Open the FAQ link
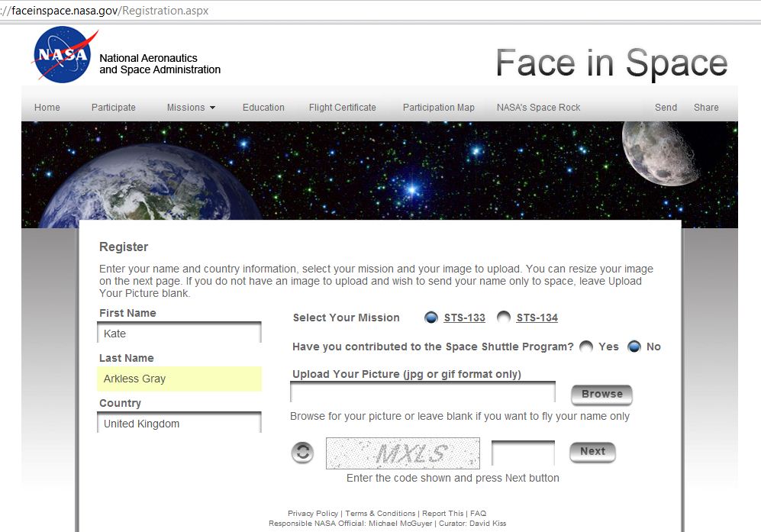The height and width of the screenshot is (532, 761). tap(478, 513)
